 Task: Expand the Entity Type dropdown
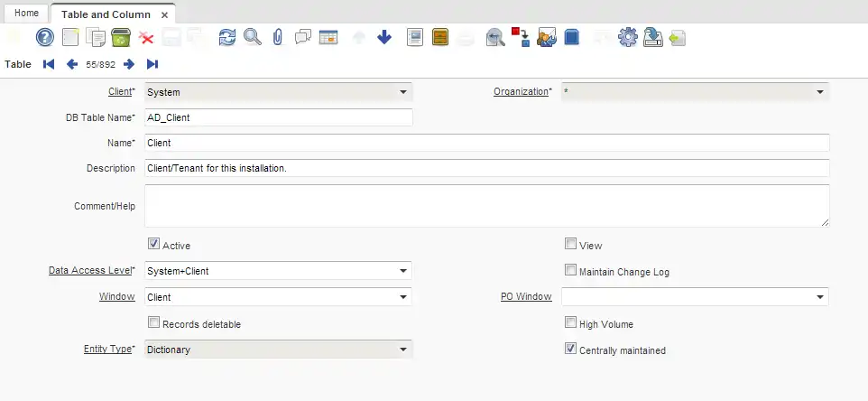coord(403,350)
